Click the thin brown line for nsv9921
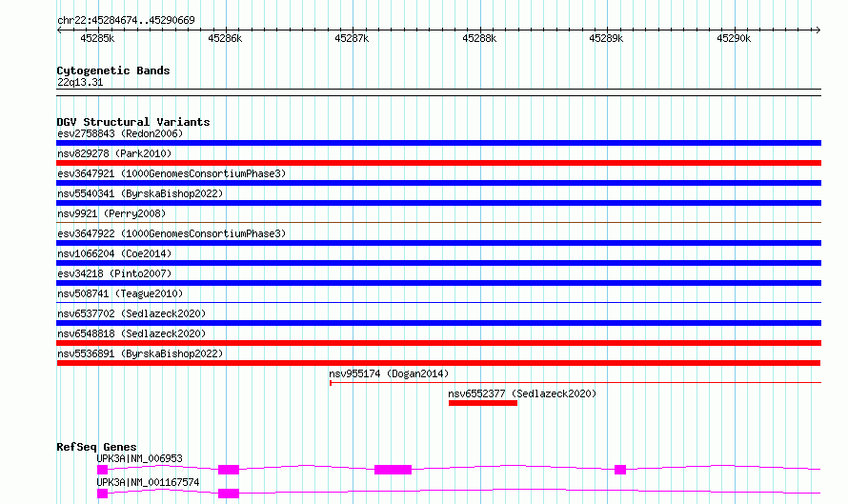The image size is (848, 504). pos(438,222)
